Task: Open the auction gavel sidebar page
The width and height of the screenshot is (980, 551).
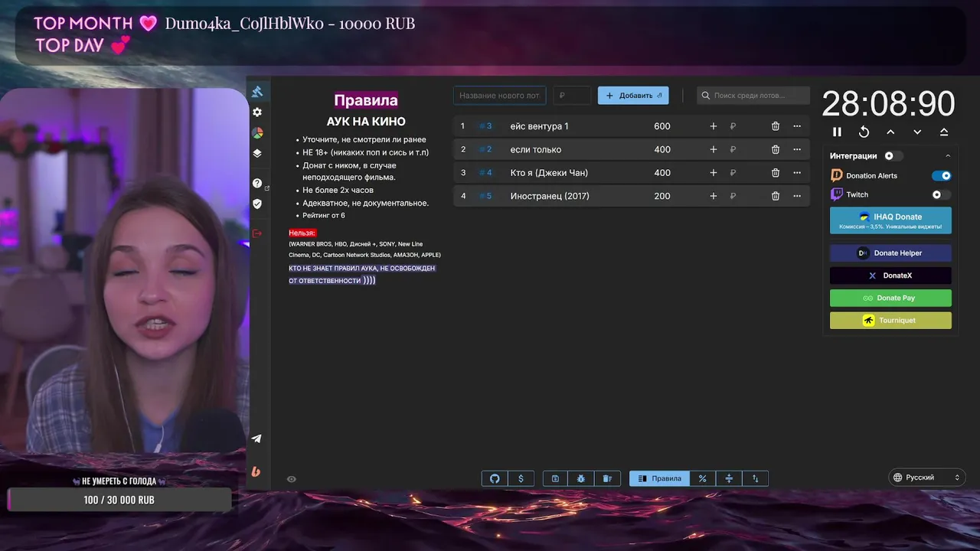Action: [x=257, y=92]
